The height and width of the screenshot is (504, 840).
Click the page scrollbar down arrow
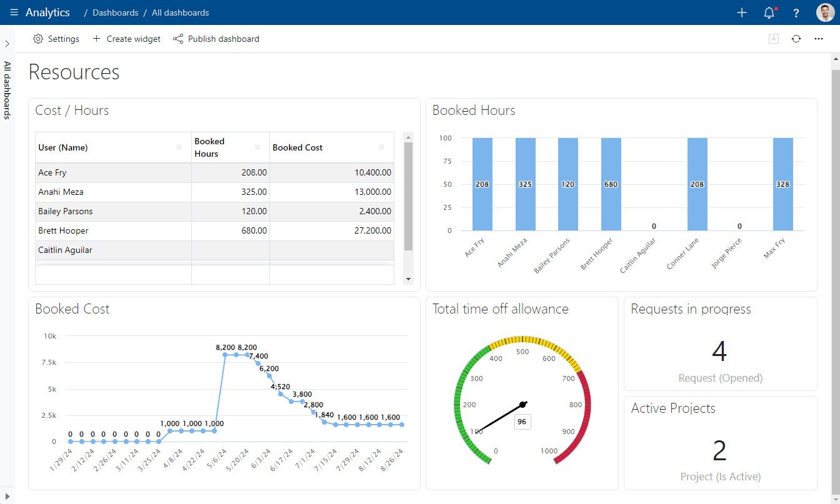[x=834, y=498]
